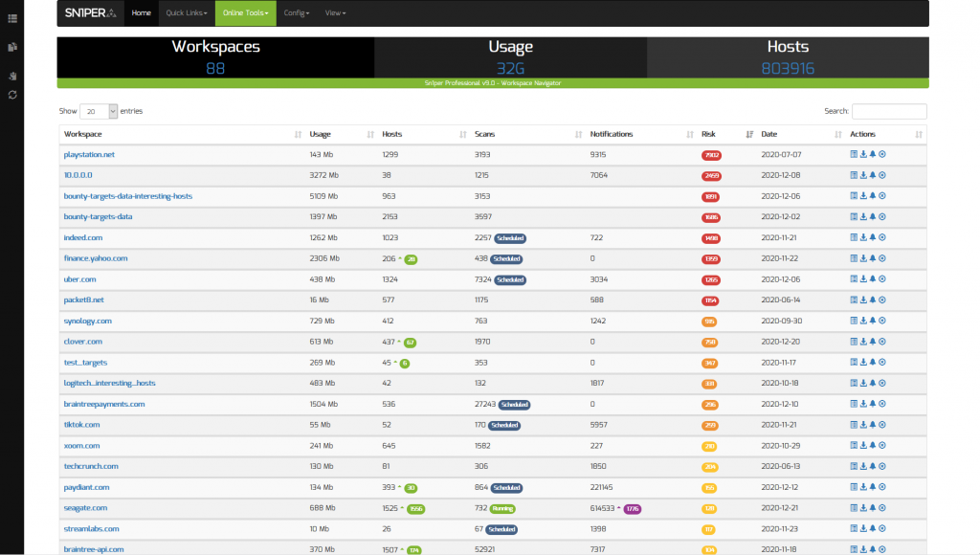The image size is (980, 555).
Task: Expand the Quick Links dropdown menu
Action: pyautogui.click(x=186, y=13)
